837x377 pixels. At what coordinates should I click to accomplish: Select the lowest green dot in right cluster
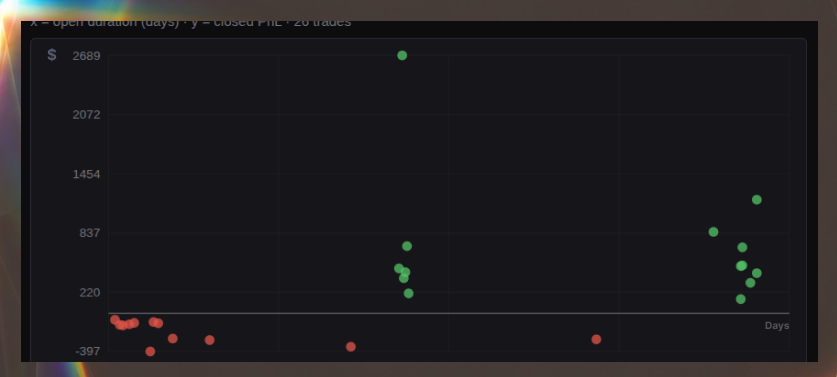[740, 299]
